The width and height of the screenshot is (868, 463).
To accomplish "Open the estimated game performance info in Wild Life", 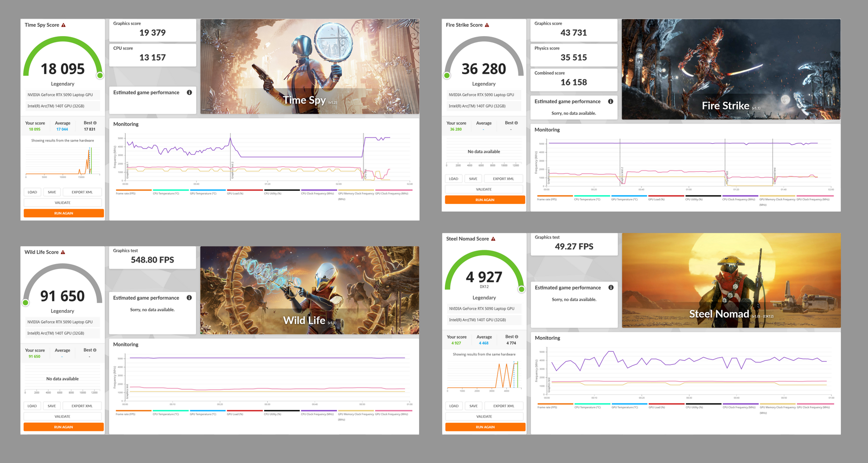I will point(189,298).
